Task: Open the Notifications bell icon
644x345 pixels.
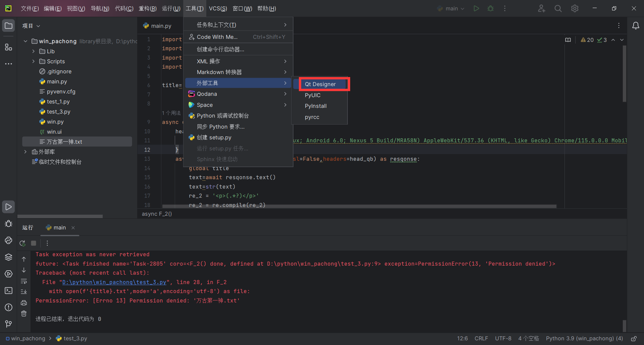Action: click(x=635, y=26)
